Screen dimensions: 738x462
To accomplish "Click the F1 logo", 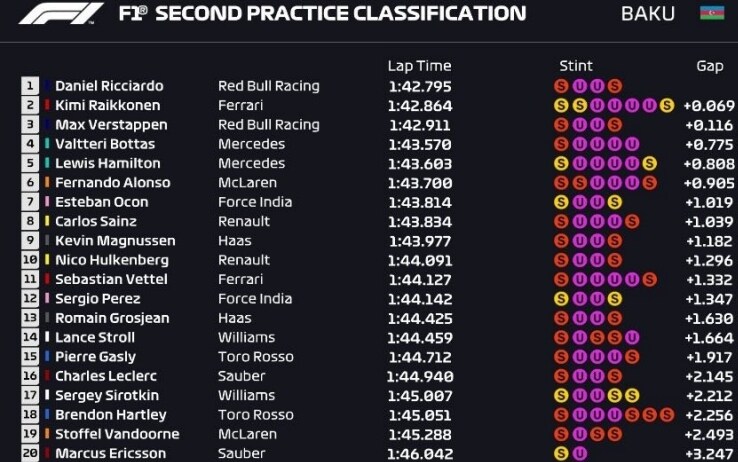I will 61,13.
